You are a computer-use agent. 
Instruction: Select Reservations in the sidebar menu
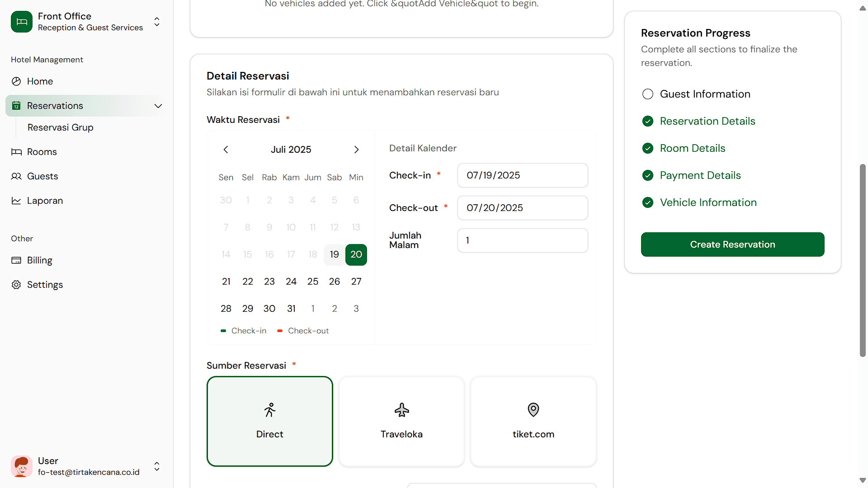(x=55, y=106)
